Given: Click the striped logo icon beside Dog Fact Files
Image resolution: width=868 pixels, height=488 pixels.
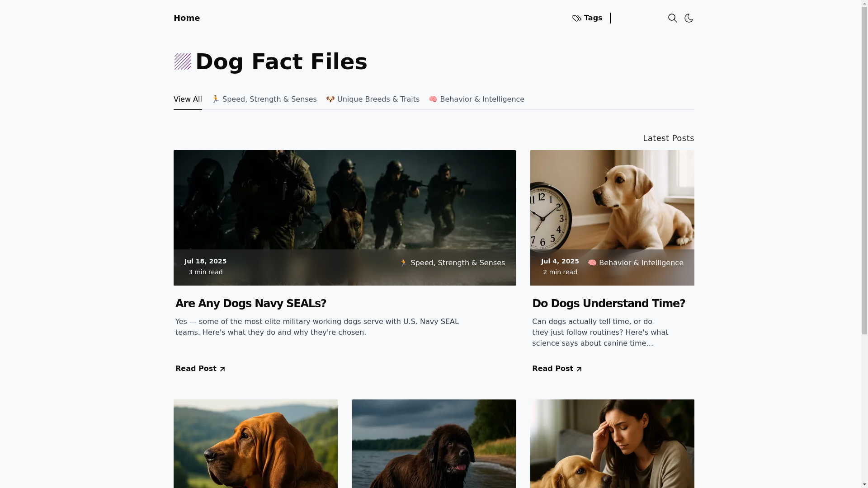Looking at the screenshot, I should click(x=183, y=62).
